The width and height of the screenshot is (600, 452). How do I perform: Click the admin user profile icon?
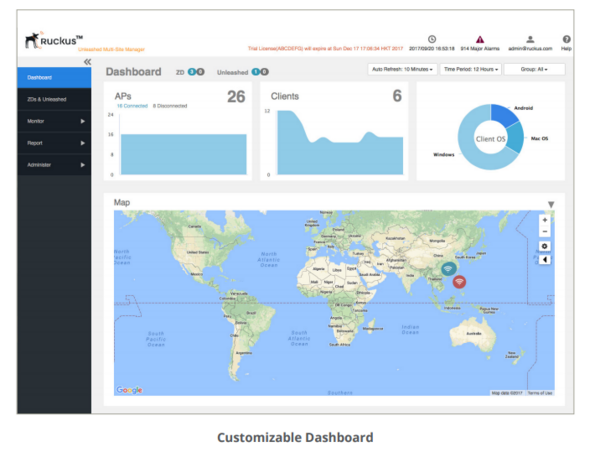tap(530, 39)
